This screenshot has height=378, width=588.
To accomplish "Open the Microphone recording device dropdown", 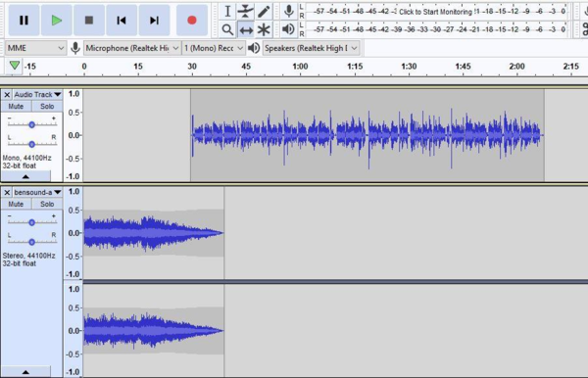I will [x=132, y=48].
